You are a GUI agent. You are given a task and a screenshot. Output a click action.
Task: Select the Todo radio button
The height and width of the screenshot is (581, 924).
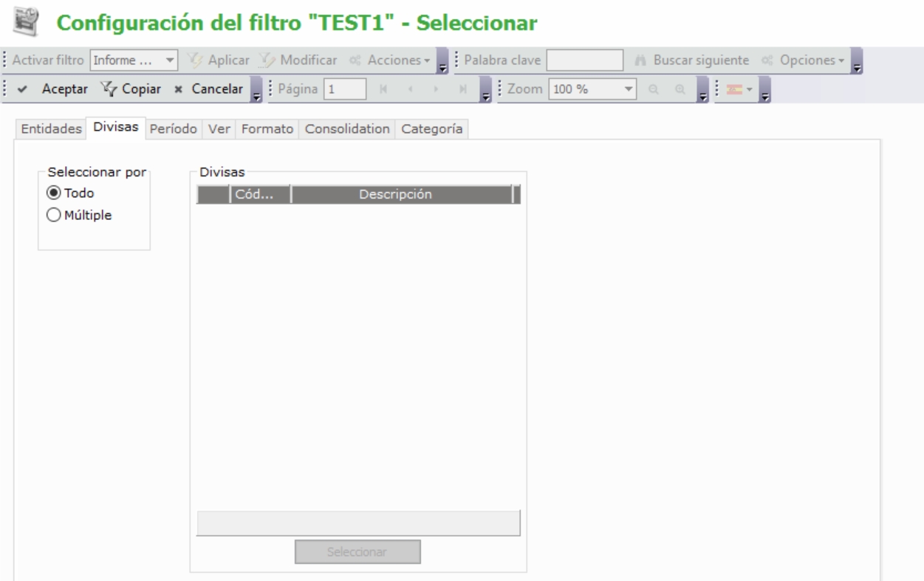point(53,193)
